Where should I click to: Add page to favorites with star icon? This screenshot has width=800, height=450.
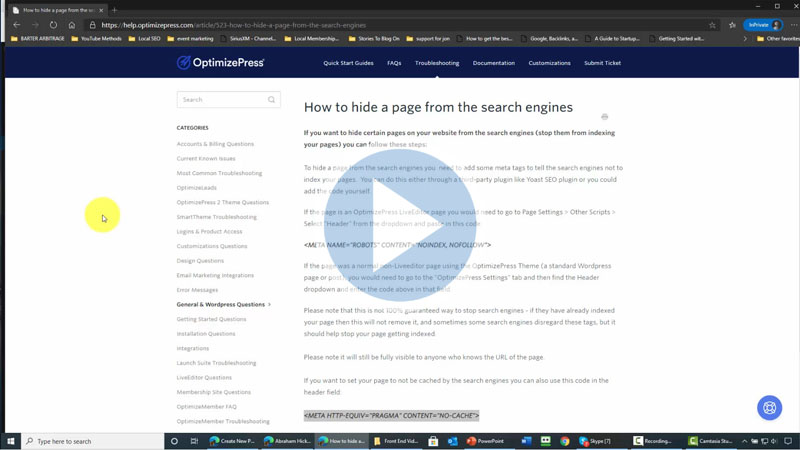712,25
